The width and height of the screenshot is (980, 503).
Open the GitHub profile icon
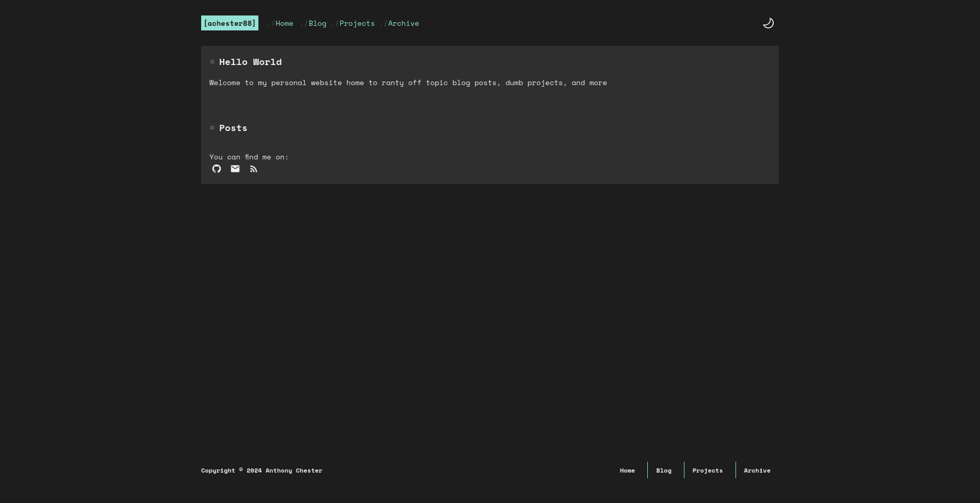[x=217, y=169]
